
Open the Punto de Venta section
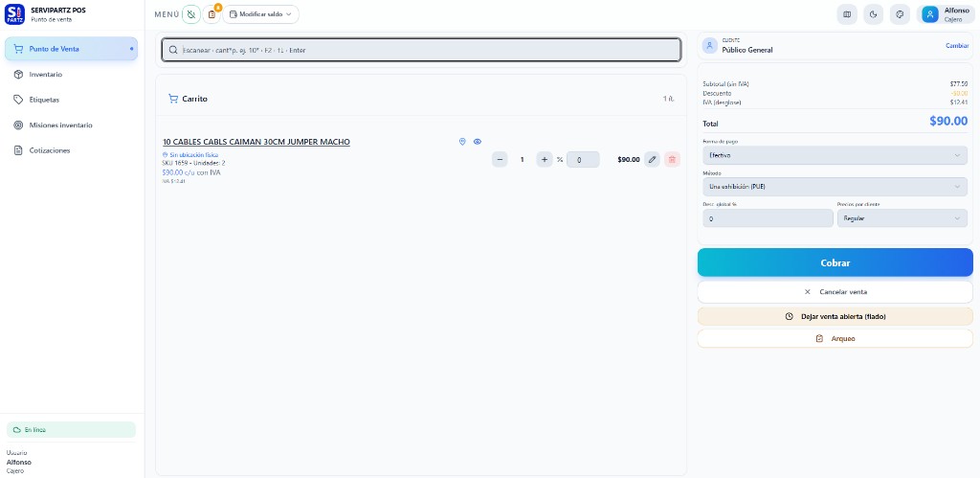click(x=71, y=49)
